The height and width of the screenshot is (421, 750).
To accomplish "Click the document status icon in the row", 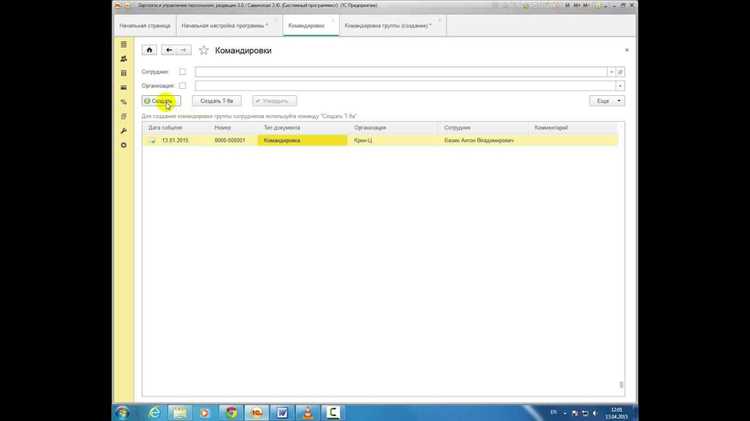I will 153,141.
